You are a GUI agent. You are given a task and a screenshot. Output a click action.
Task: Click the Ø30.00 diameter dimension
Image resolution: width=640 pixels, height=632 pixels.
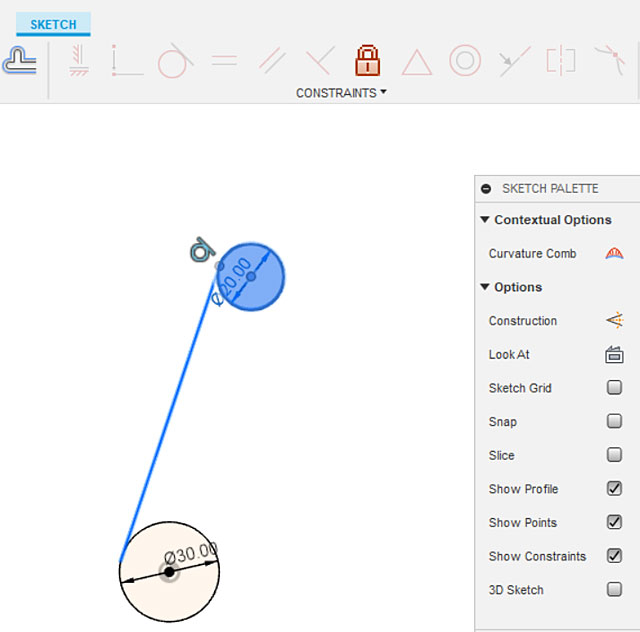pos(190,552)
